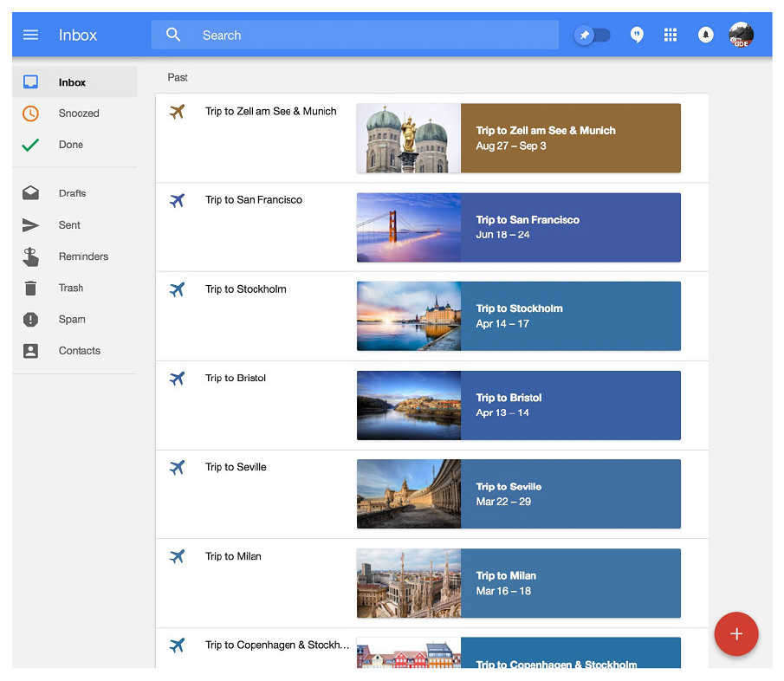The height and width of the screenshot is (681, 784).
Task: Click plane icon for Stockholm trip
Action: coord(177,289)
